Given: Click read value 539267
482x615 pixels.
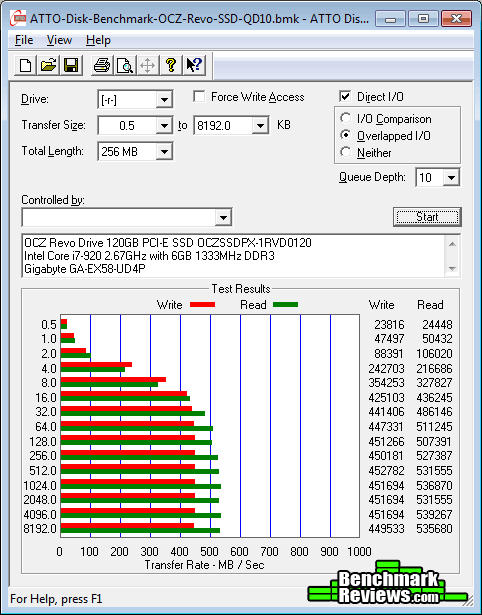Looking at the screenshot, I should click(x=434, y=514).
